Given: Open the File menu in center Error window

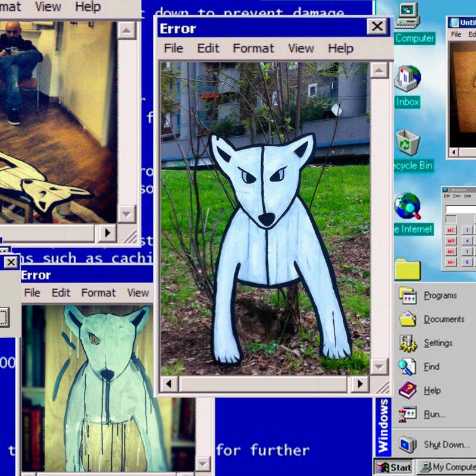Looking at the screenshot, I should tap(173, 48).
